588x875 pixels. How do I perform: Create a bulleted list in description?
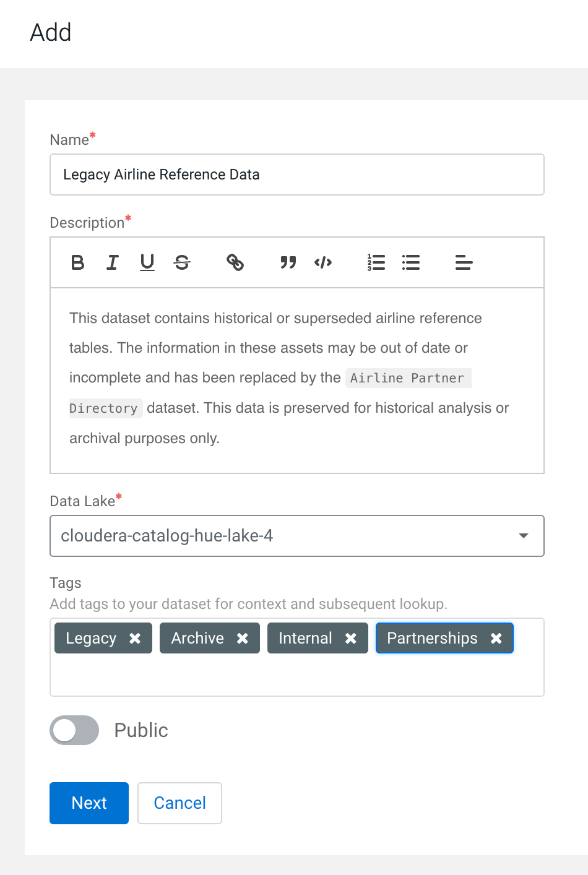[x=411, y=262]
